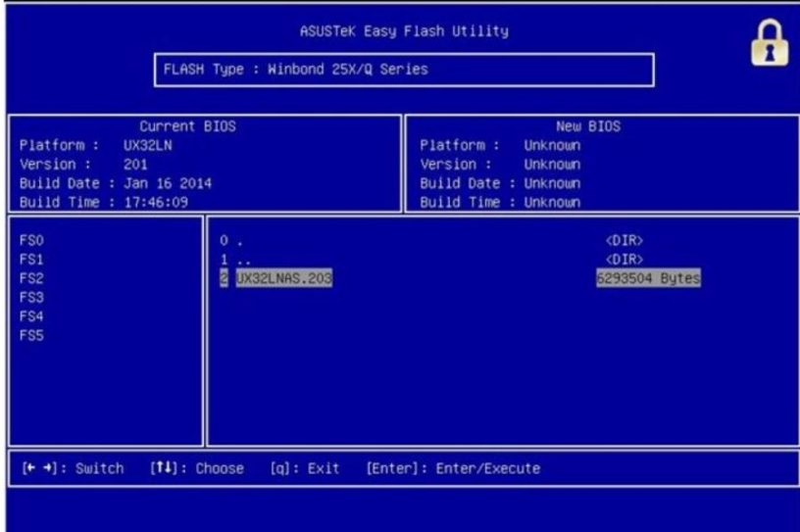Click the Current BIOS heading
The image size is (800, 532).
pyautogui.click(x=188, y=126)
